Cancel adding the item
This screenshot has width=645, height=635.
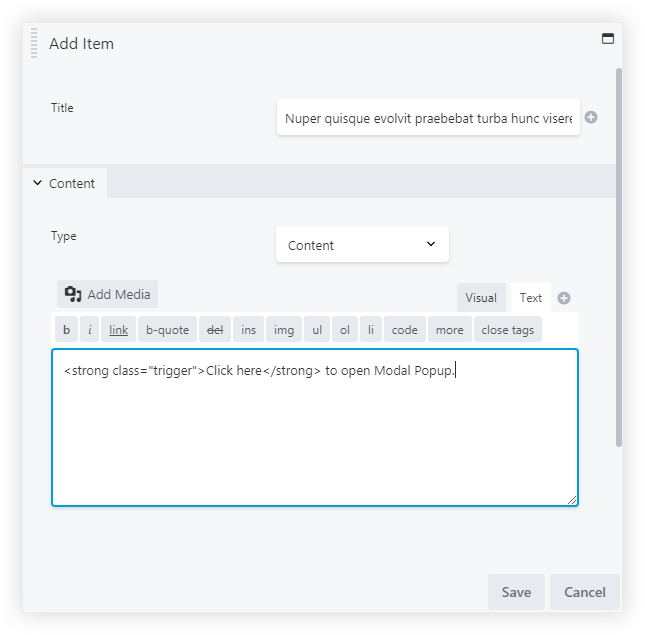pos(585,592)
